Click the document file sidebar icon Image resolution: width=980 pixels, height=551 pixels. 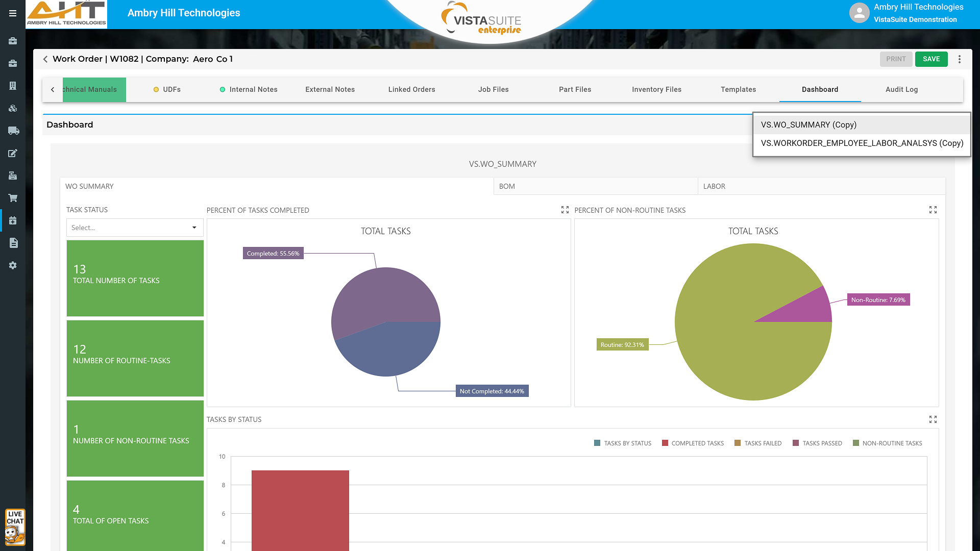point(13,243)
